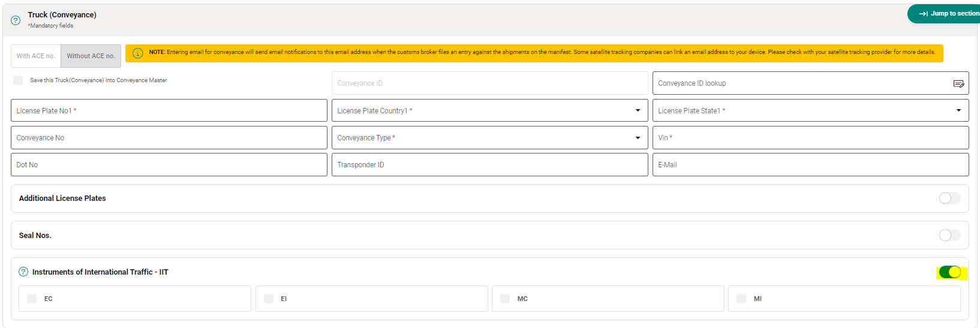Disable the Instruments of International Traffic toggle
The image size is (980, 328).
tap(949, 272)
